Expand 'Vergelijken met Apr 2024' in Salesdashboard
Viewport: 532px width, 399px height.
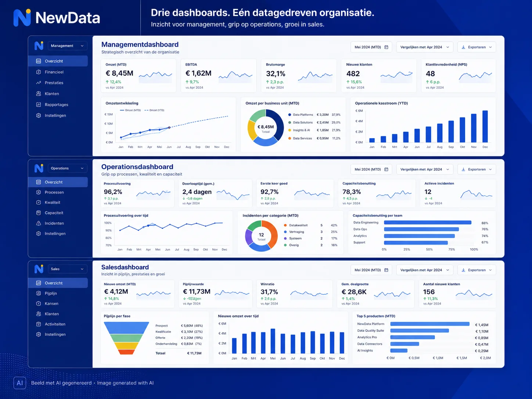click(425, 270)
